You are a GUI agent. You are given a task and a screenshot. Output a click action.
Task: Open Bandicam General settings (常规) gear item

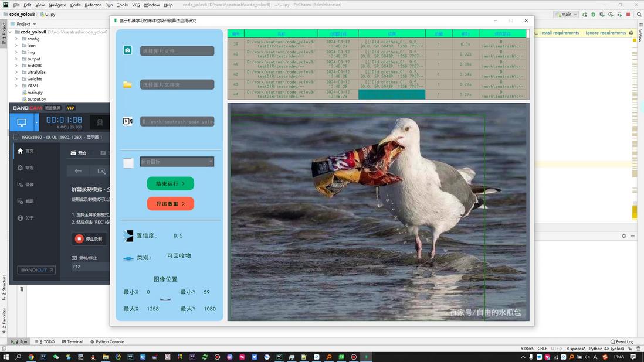[x=25, y=168]
